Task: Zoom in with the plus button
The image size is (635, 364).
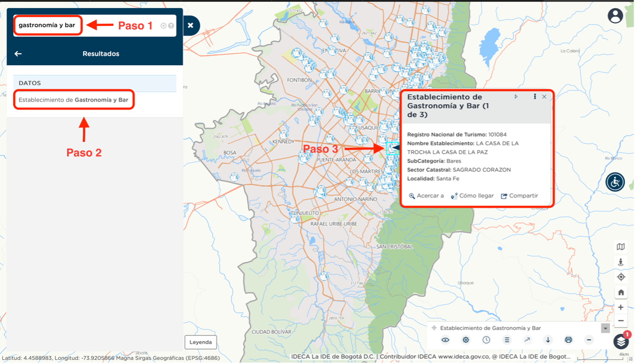Action: 621,307
